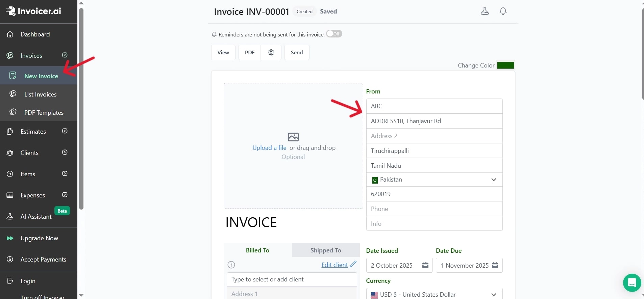Screen dimensions: 644x299
Task: Click the company name field ABC
Action: [434, 106]
